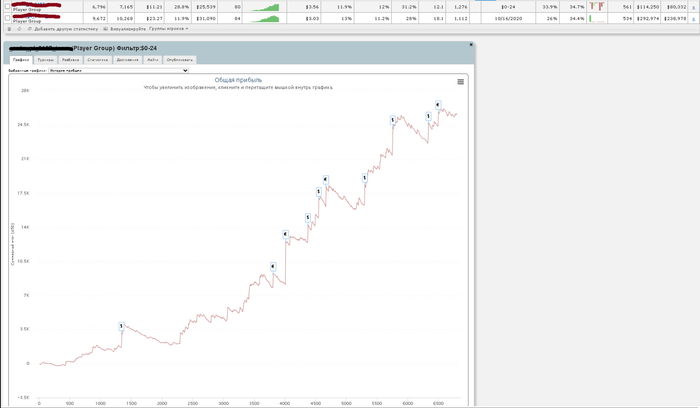This screenshot has height=408, width=700.
Task: Click the $ flag marker near 3.5K
Action: [121, 326]
